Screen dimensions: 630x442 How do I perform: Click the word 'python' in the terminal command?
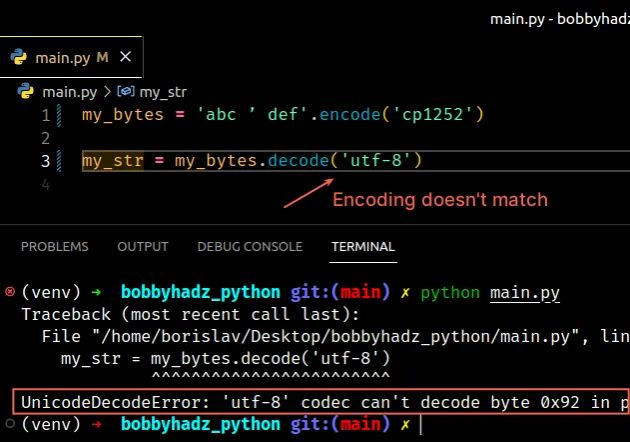coord(450,293)
